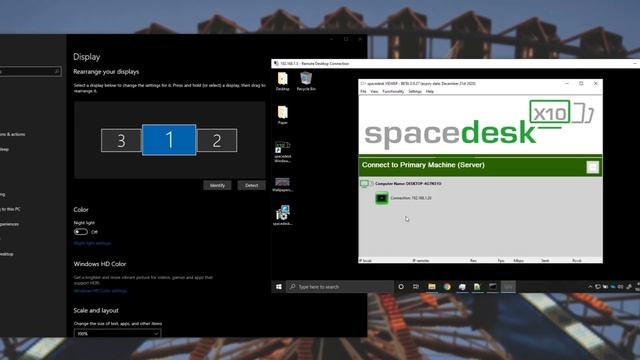Viewport: 640px width, 360px height.
Task: Toggle the Night light switch
Action: pos(80,232)
